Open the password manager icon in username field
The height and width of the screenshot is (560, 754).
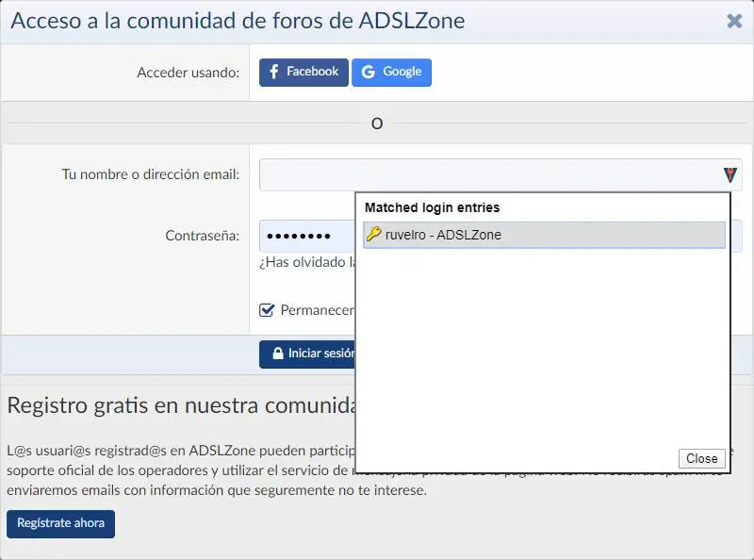pyautogui.click(x=729, y=174)
